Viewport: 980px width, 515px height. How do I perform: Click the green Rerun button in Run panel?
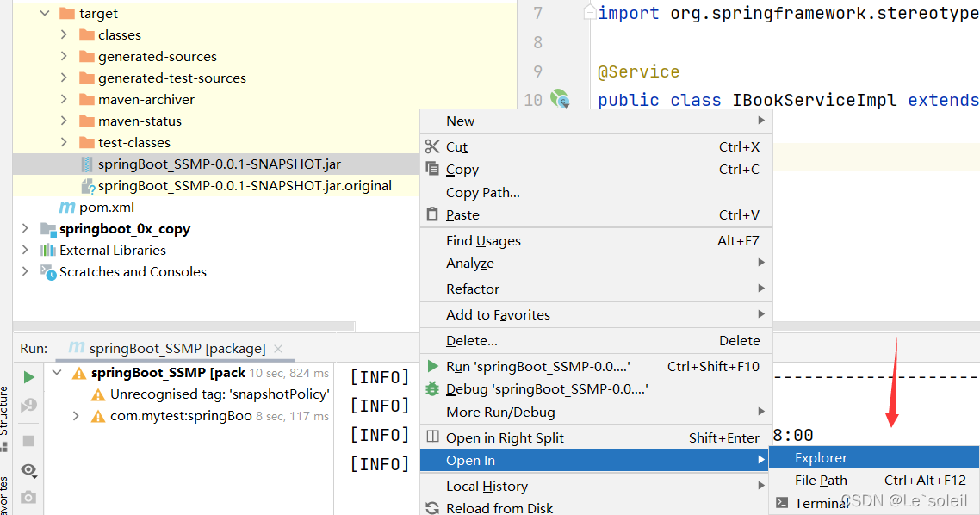[28, 376]
